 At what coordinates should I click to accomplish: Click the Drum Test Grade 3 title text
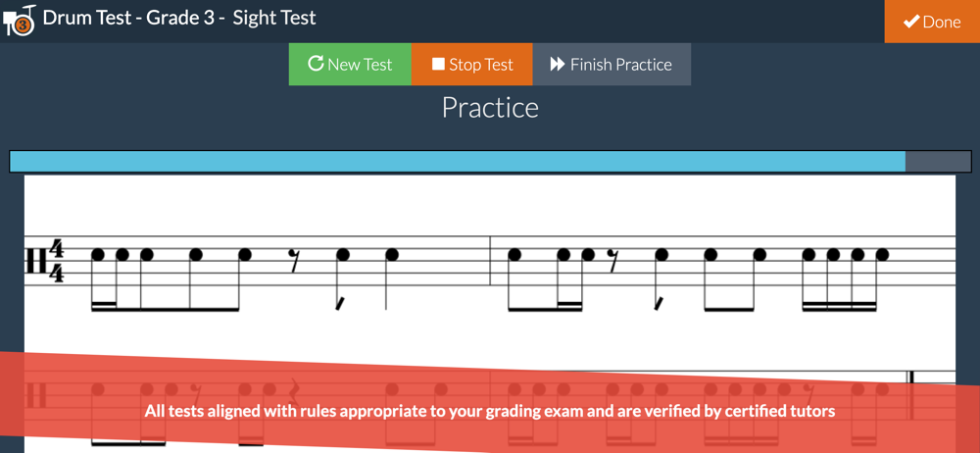(179, 18)
